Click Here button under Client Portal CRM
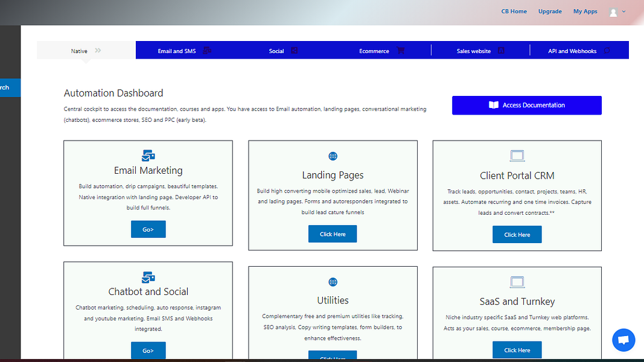 pos(517,234)
